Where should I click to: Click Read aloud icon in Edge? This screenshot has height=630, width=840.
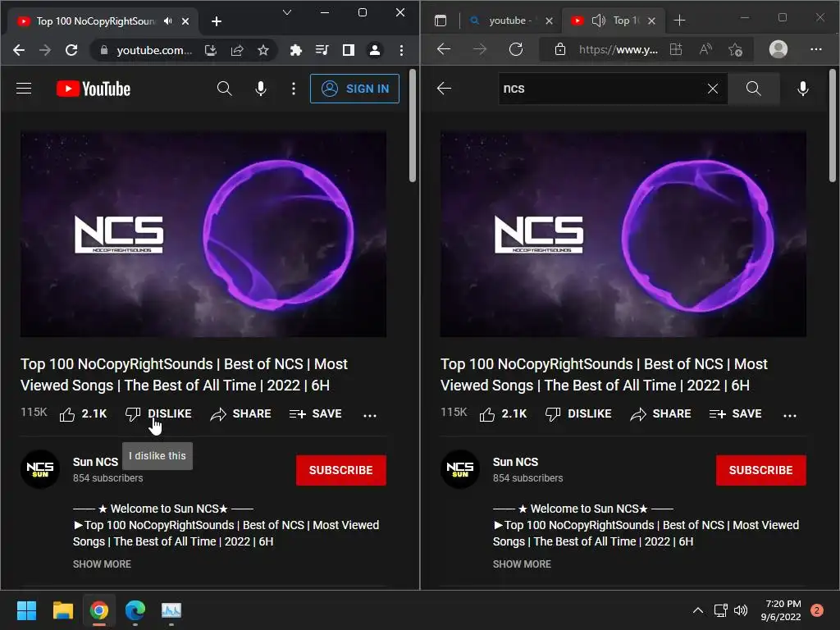[x=705, y=50]
